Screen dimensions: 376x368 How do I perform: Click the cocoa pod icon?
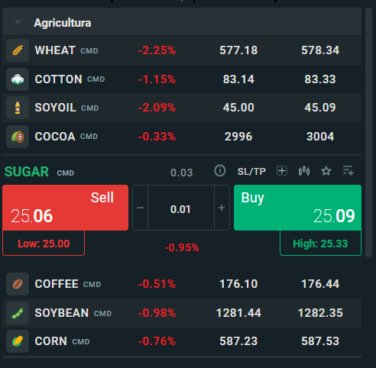tap(18, 137)
